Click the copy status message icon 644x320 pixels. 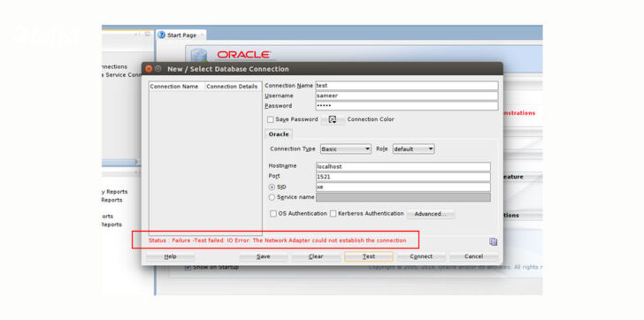click(x=494, y=241)
